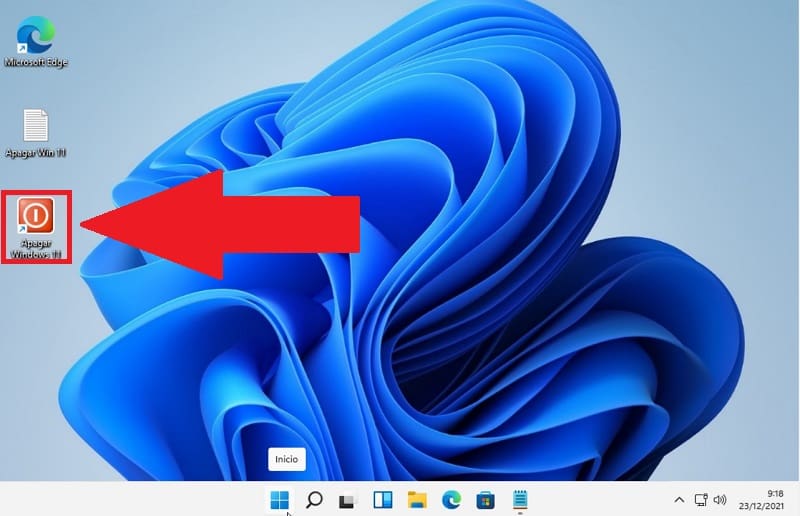Screen dimensions: 800x516
Task: Open the Start menu from the taskbar
Action: coord(280,500)
